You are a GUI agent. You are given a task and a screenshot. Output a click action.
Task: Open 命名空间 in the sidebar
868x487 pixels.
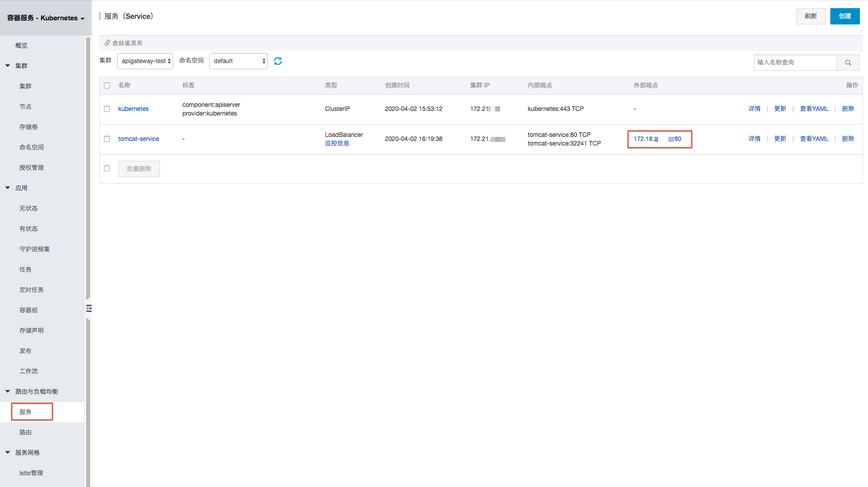(x=32, y=147)
